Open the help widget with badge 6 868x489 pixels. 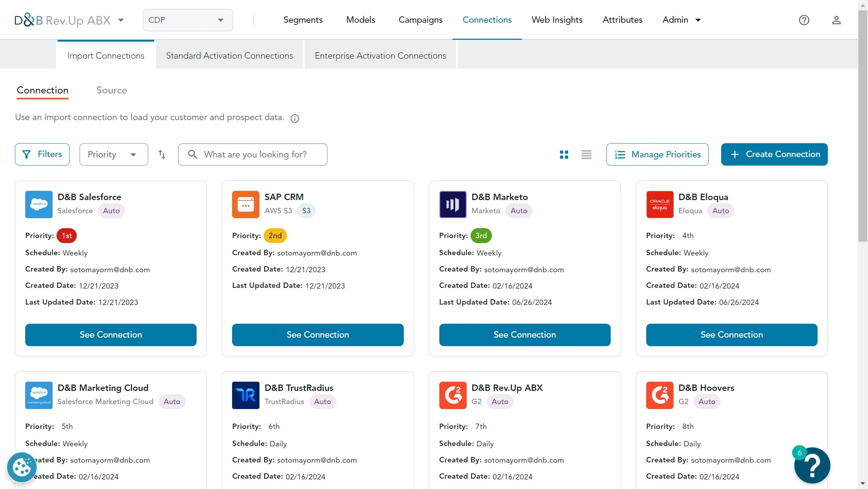coord(812,465)
